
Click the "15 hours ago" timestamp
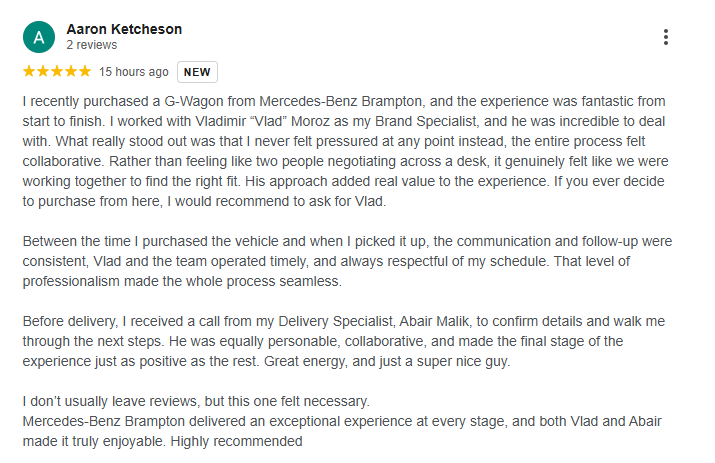point(134,72)
